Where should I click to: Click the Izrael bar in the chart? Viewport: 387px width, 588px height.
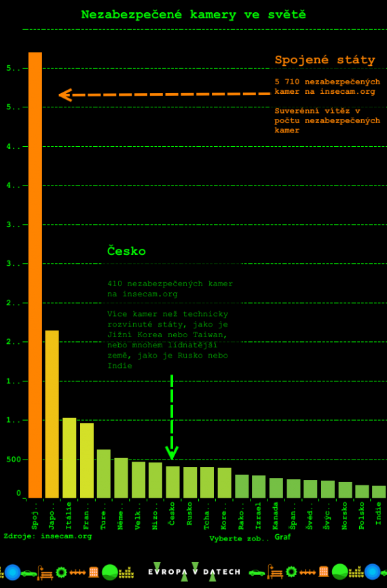259,487
